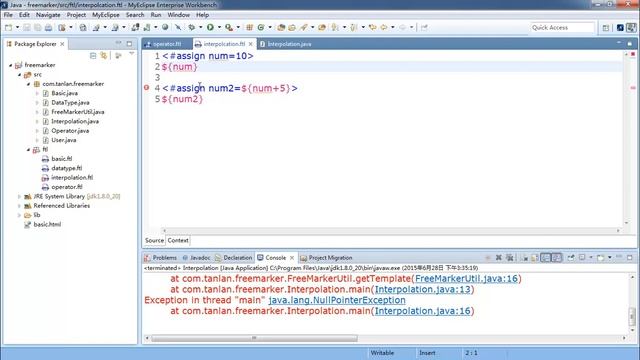
Task: Click the Print toolbar icon
Action: pos(48,27)
